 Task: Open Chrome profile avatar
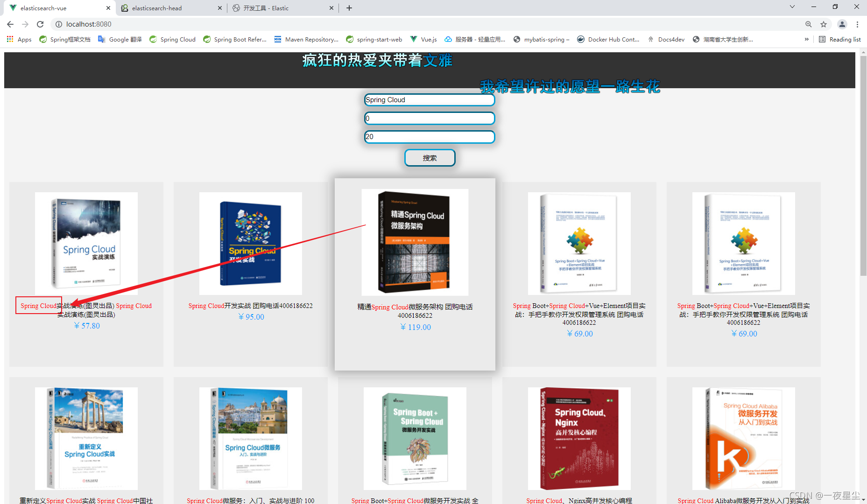[842, 24]
